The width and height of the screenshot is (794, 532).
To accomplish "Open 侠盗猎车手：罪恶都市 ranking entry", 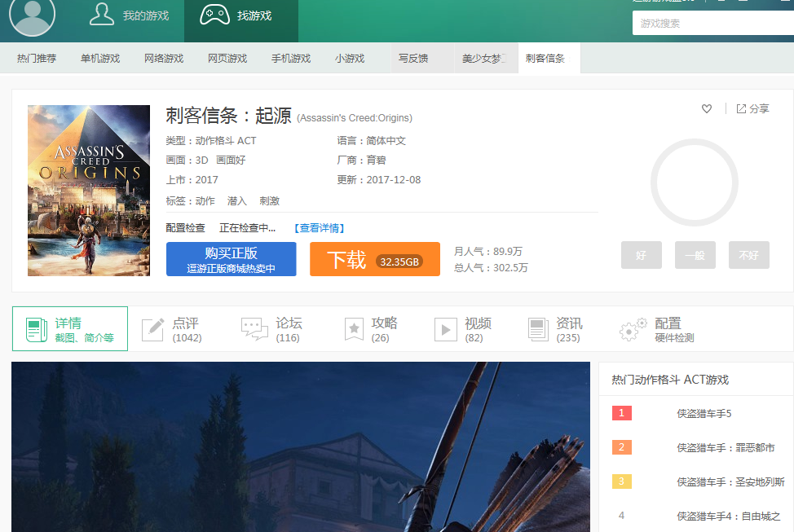I will tap(726, 447).
